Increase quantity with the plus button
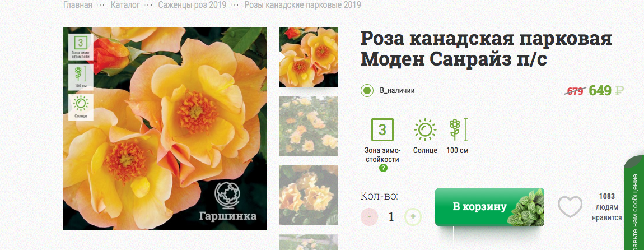This screenshot has width=644, height=250. [413, 216]
